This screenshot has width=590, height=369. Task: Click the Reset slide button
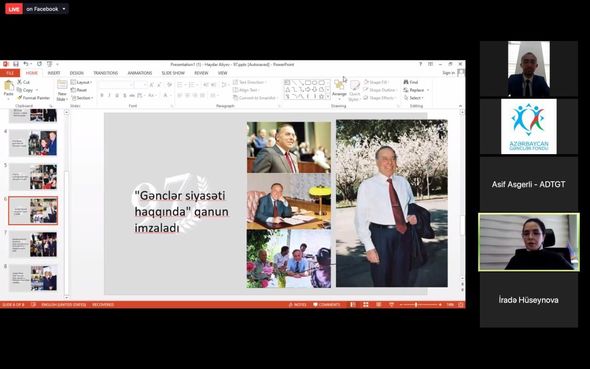[79, 90]
